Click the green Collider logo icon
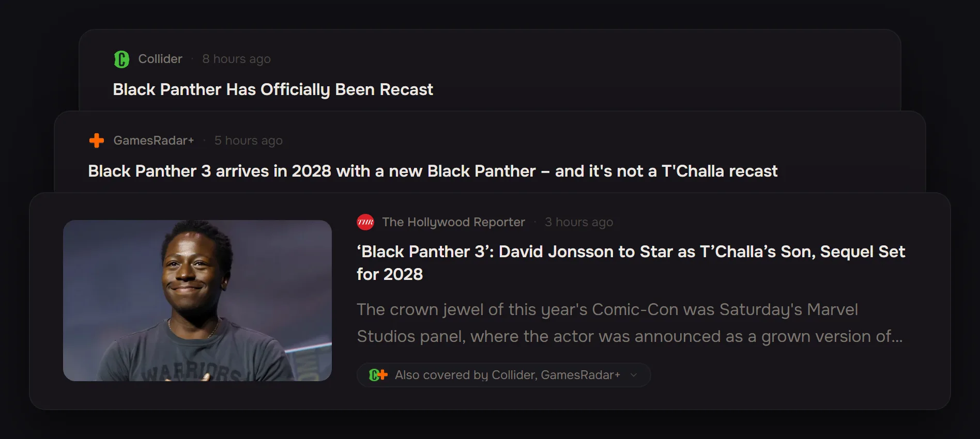 pos(121,59)
